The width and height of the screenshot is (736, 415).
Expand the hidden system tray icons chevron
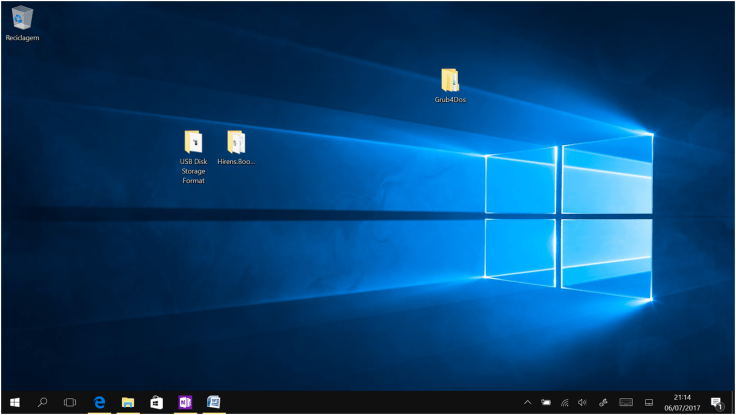(x=528, y=403)
